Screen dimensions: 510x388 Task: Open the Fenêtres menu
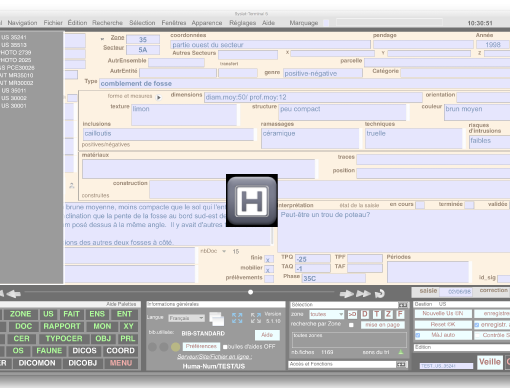coord(174,23)
